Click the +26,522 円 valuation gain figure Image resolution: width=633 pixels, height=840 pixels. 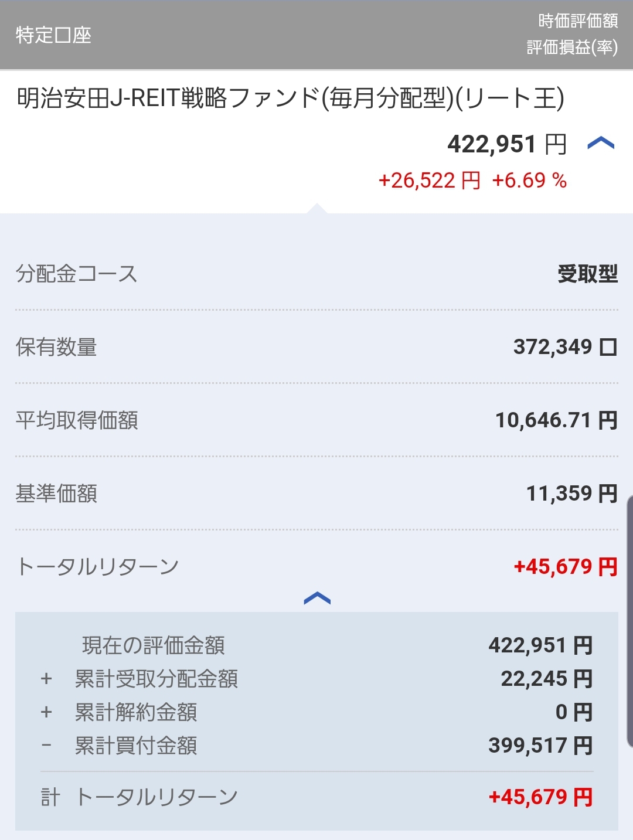pyautogui.click(x=429, y=181)
